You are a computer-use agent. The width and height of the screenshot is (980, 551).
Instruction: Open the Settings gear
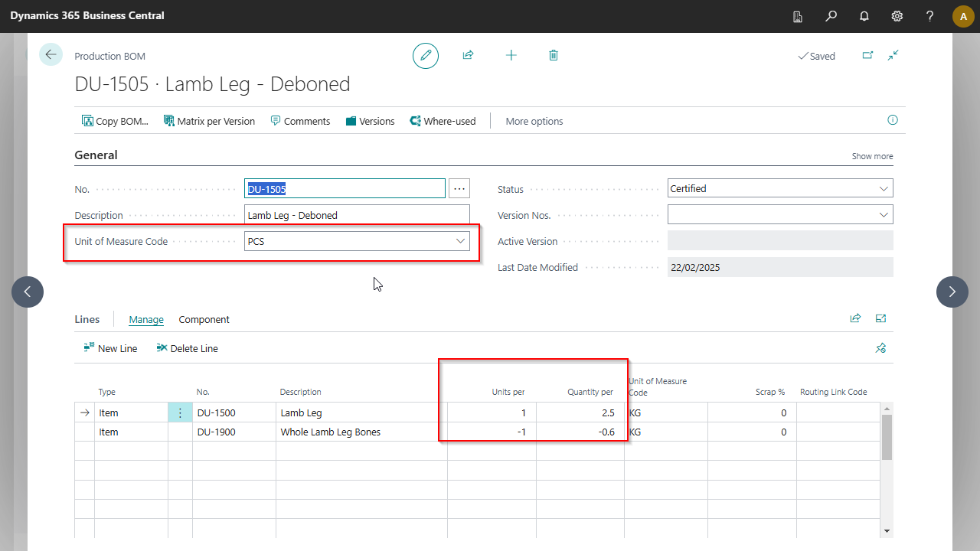897,16
